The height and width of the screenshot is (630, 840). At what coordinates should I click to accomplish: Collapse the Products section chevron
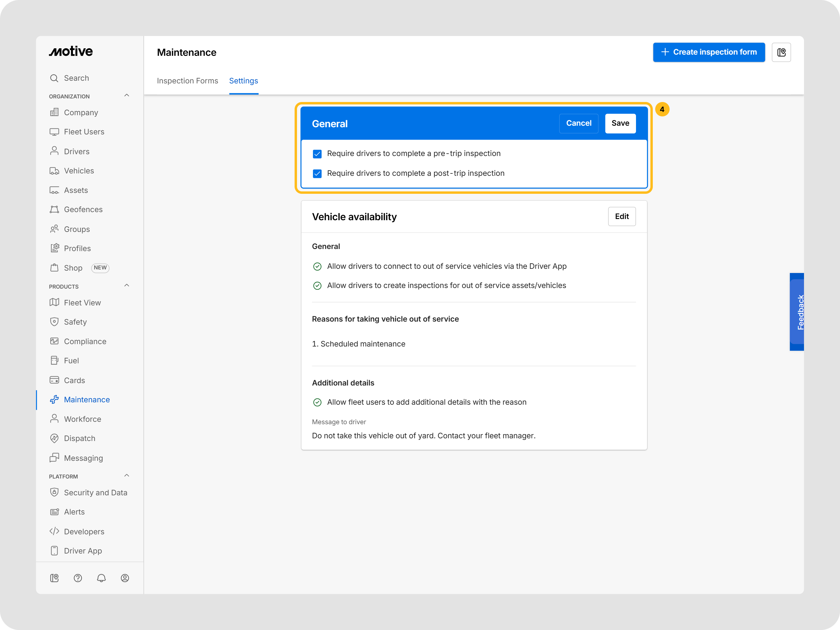pyautogui.click(x=127, y=286)
